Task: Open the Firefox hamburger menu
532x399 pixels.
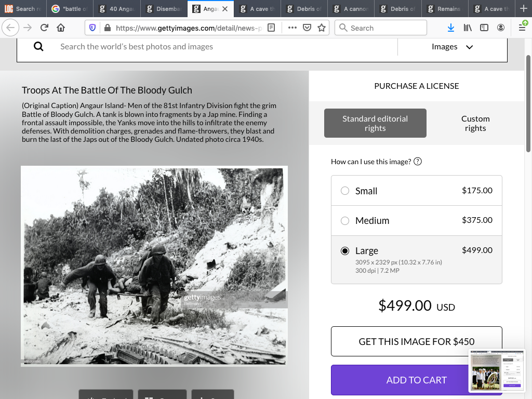Action: 522,28
